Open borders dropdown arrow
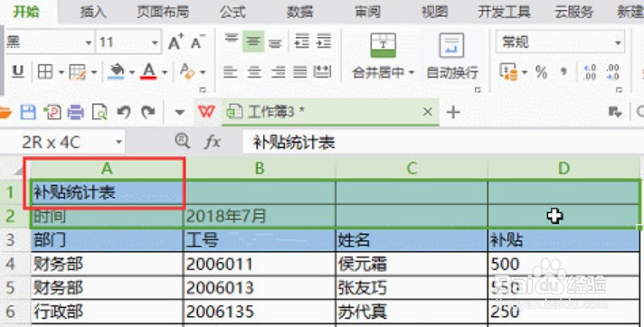 tap(61, 72)
